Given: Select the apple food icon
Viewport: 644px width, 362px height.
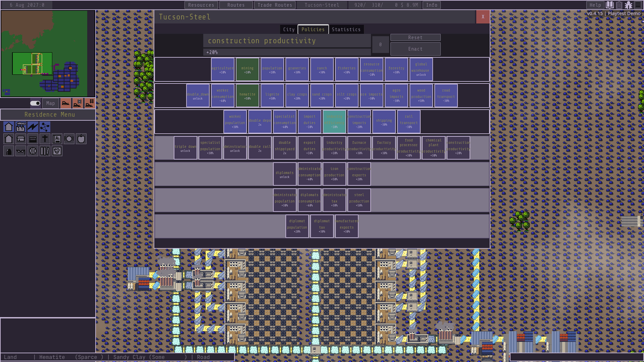Looking at the screenshot, I should tap(81, 139).
